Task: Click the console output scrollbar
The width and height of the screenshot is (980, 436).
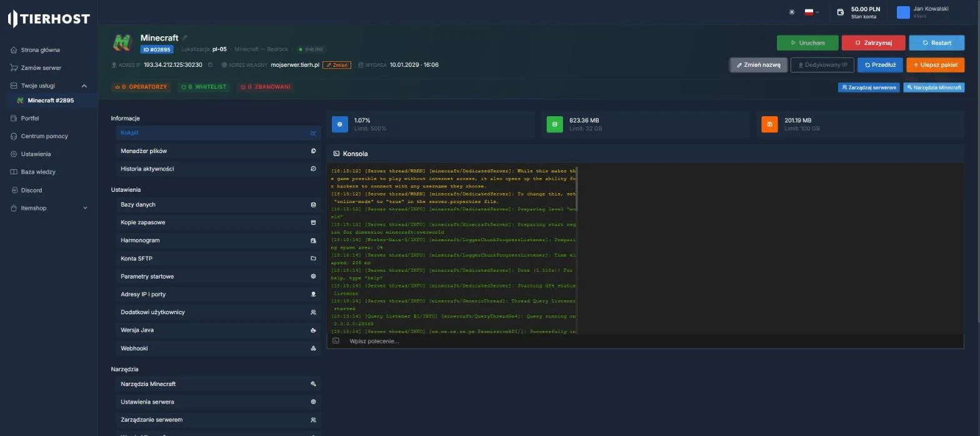Action: [x=576, y=189]
